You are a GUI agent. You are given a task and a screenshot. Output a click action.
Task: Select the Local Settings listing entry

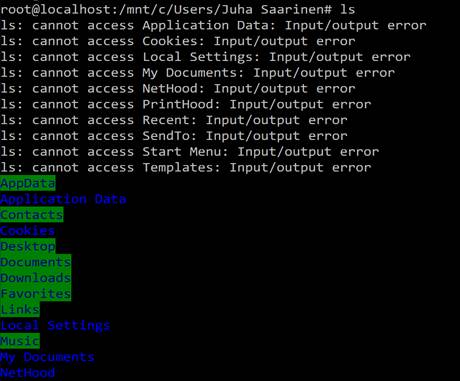pyautogui.click(x=55, y=325)
